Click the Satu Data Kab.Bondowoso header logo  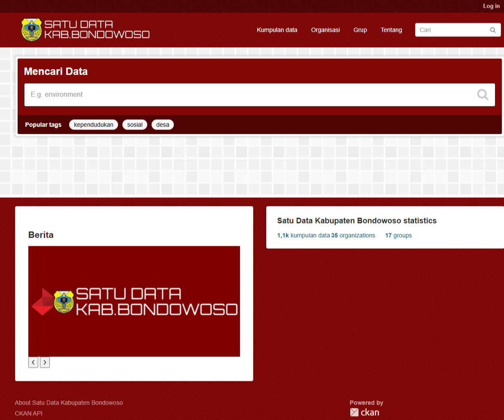coord(85,30)
